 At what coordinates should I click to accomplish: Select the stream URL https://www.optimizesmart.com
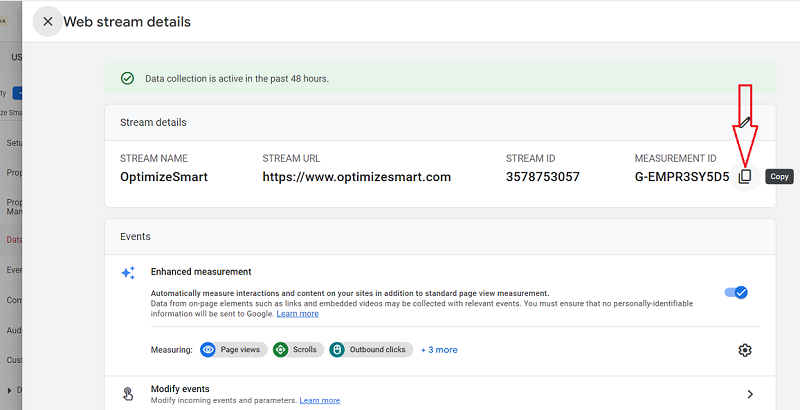coord(356,177)
